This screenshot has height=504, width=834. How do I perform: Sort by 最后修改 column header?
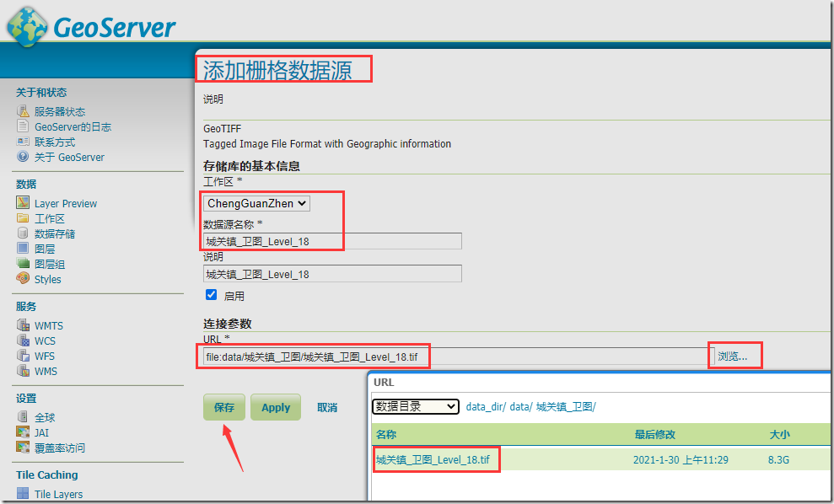click(x=654, y=434)
